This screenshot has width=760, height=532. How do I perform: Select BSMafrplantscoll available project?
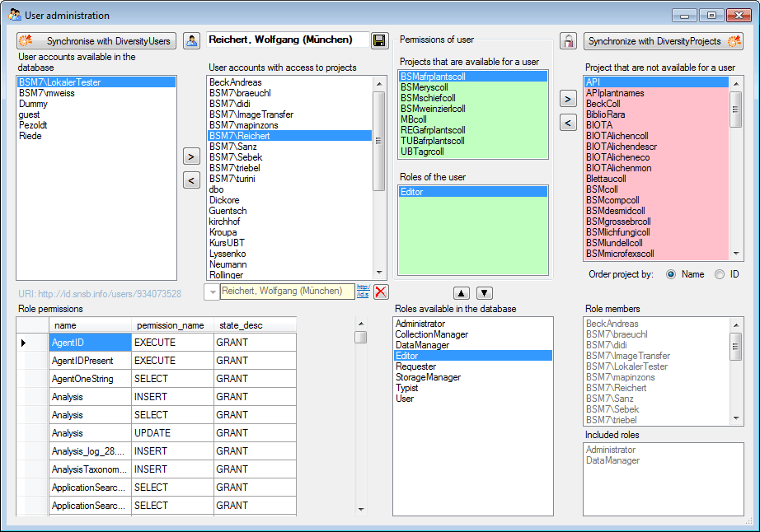[x=473, y=77]
